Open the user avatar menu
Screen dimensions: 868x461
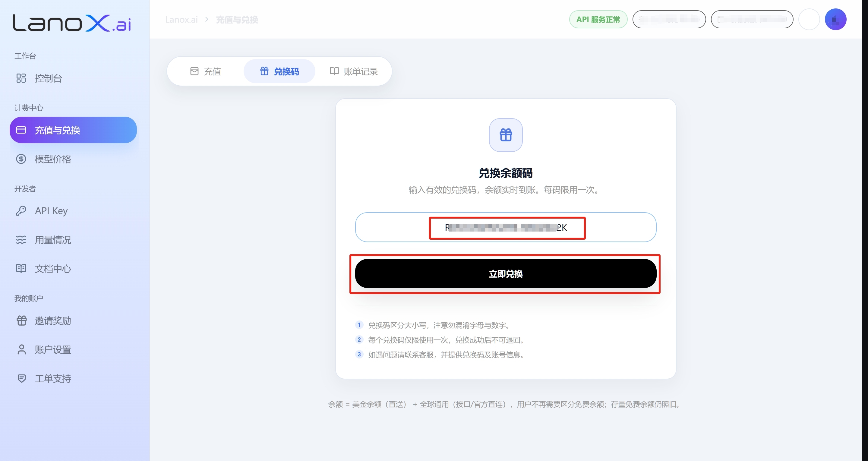click(835, 19)
